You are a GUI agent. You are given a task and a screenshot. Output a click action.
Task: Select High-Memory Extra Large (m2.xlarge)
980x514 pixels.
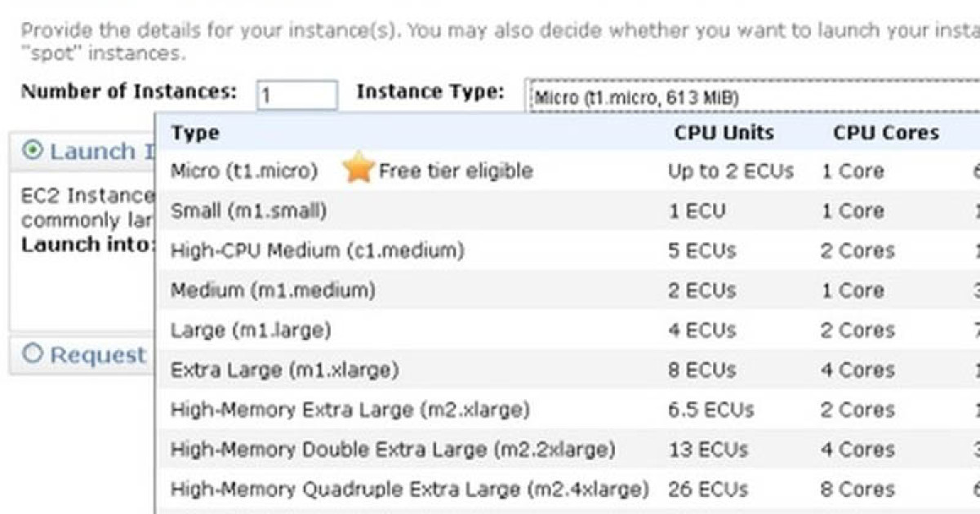(350, 410)
